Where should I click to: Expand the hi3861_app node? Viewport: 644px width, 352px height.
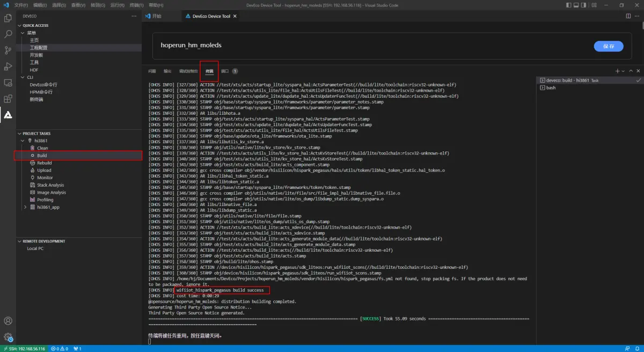tap(25, 207)
